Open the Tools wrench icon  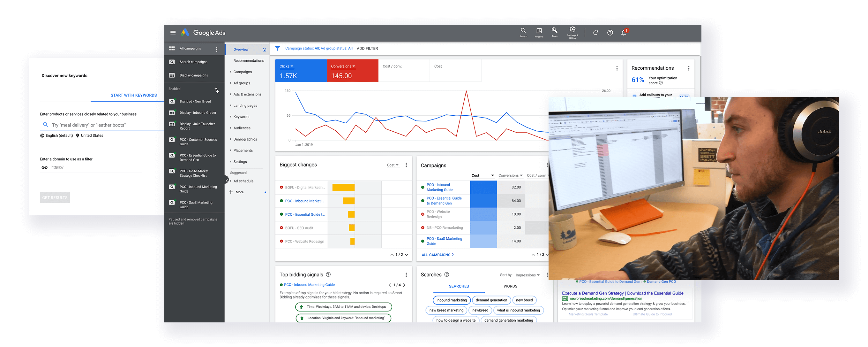click(x=554, y=32)
